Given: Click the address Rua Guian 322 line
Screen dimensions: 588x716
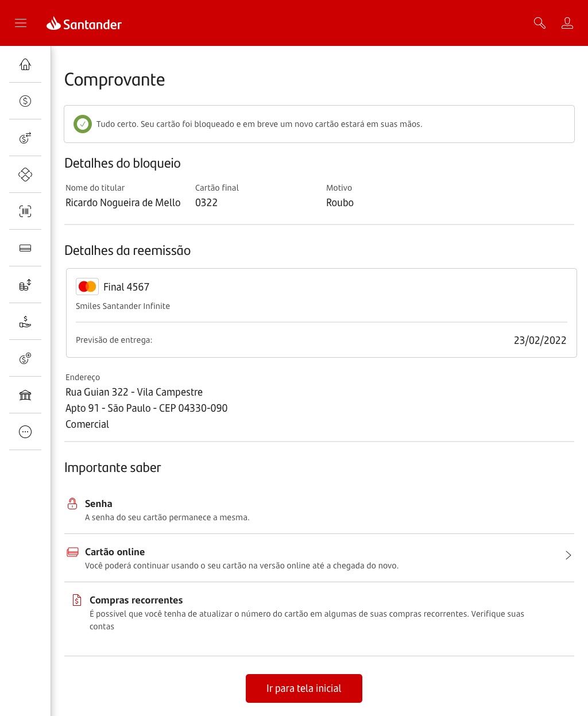Looking at the screenshot, I should point(134,392).
